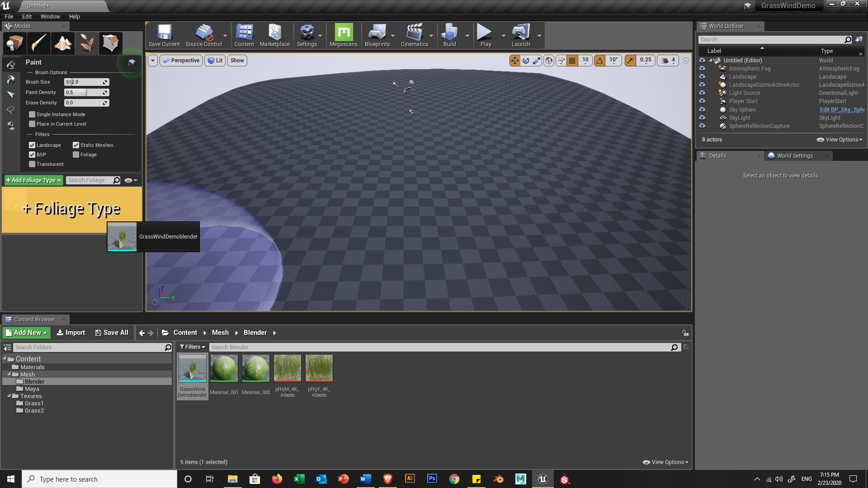Click the Save Current toolbar icon
Viewport: 868px width, 488px height.
[164, 35]
